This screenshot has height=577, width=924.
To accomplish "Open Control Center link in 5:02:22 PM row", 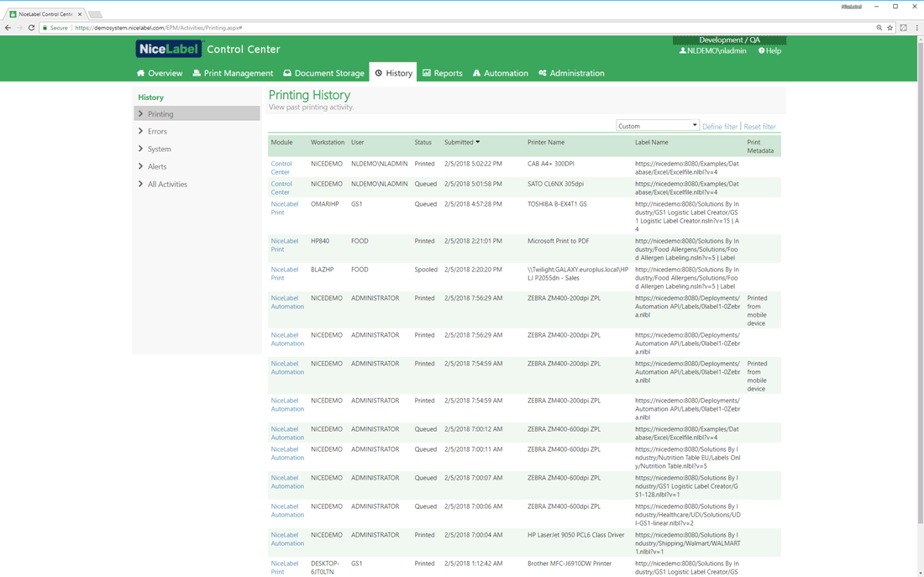I will (281, 168).
